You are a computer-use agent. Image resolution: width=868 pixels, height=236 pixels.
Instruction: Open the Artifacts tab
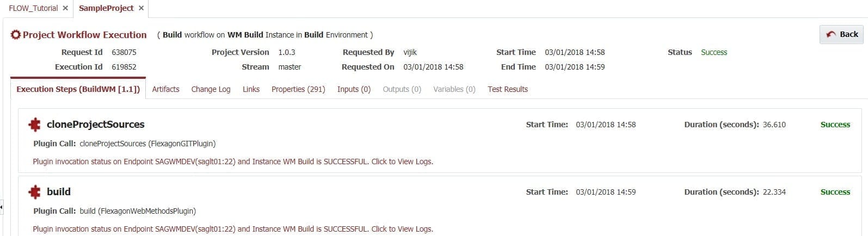pos(165,89)
